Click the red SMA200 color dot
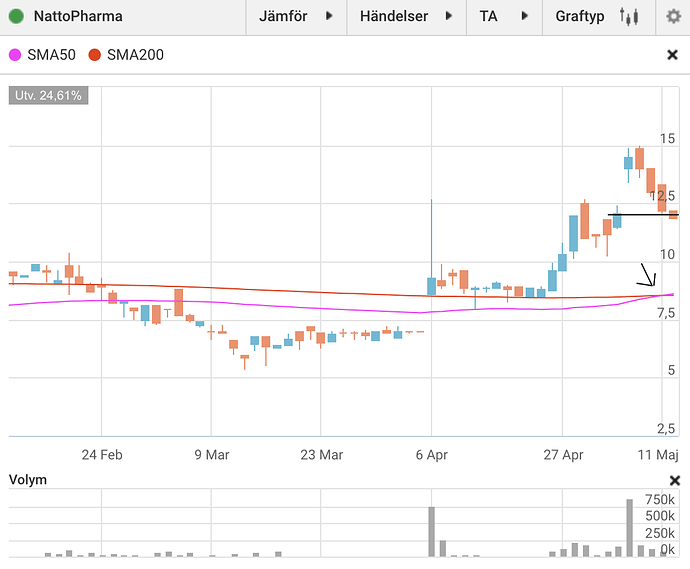Viewport: 690px width, 569px height. click(95, 55)
